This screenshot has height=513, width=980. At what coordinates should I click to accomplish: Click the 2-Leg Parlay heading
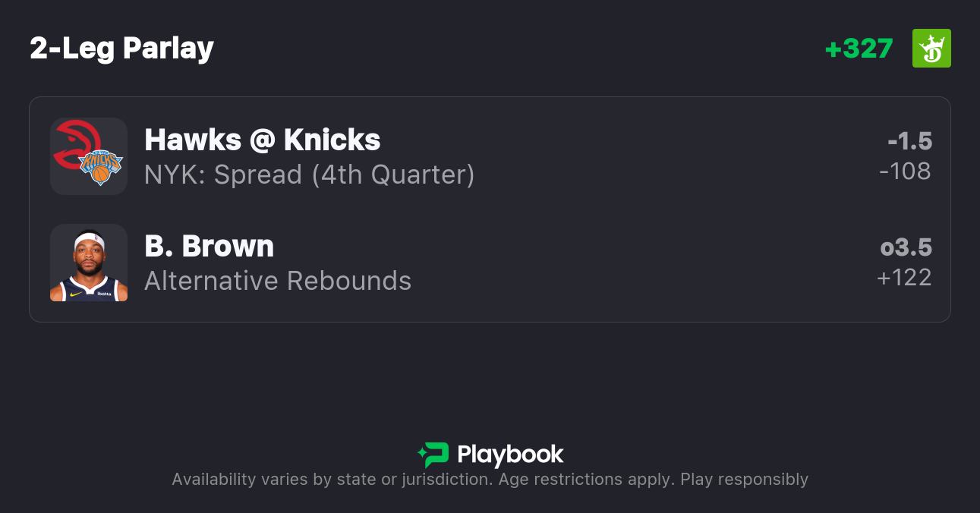(x=122, y=49)
